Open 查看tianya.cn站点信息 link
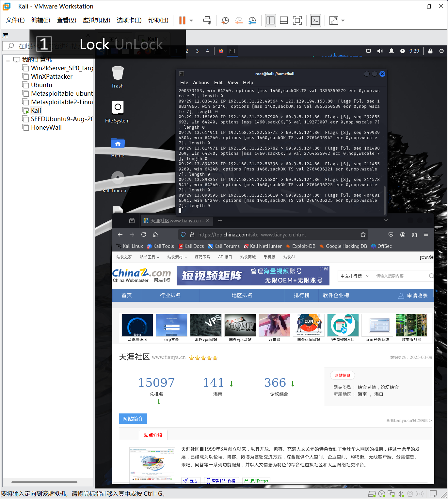This screenshot has height=499, width=448. point(409,421)
